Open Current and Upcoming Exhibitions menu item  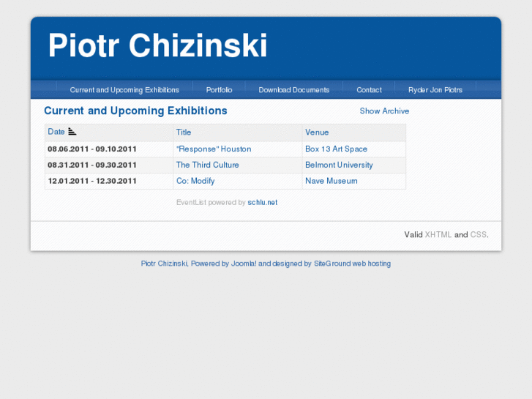click(124, 90)
